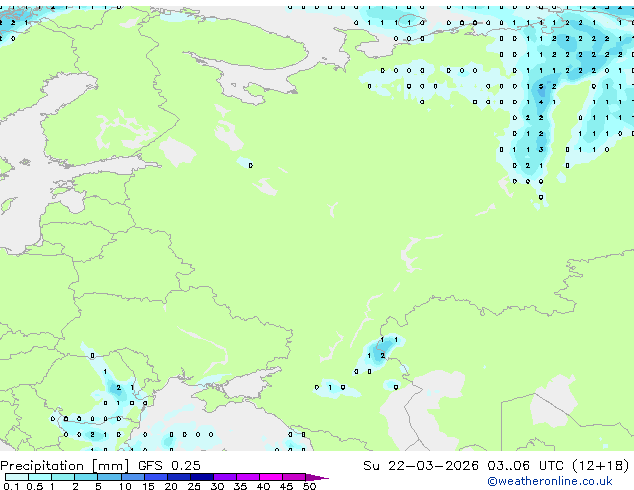Image resolution: width=634 pixels, height=490 pixels.
Task: Click the 'Precipitation [mm]' title text
Action: [x=64, y=466]
